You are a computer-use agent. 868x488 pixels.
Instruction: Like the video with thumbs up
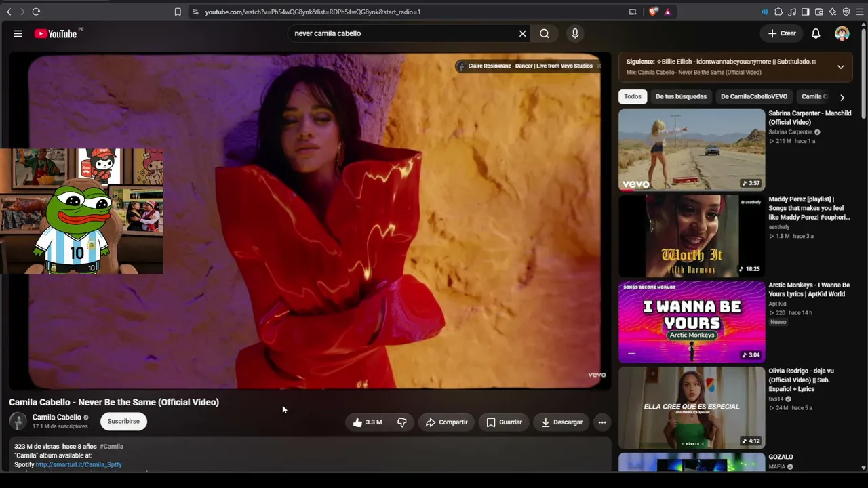click(x=367, y=422)
